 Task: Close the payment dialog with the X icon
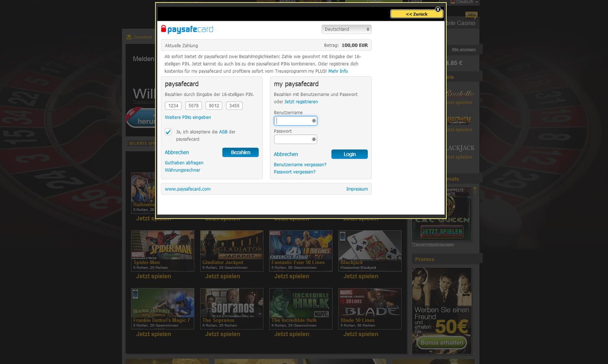click(438, 9)
